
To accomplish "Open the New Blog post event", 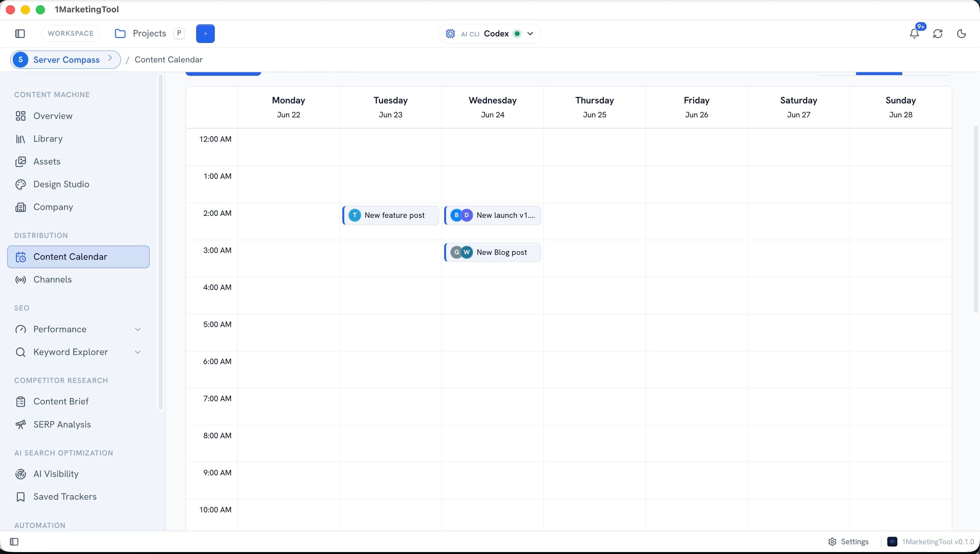I will pos(493,252).
